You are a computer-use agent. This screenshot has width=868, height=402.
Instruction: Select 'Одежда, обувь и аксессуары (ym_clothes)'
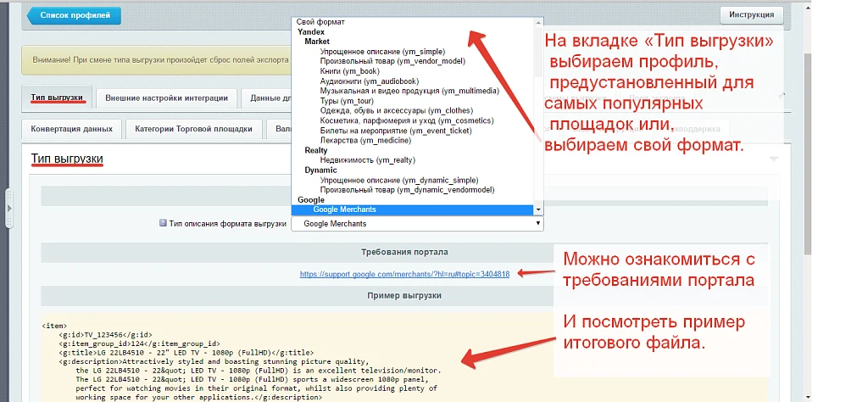pyautogui.click(x=397, y=111)
